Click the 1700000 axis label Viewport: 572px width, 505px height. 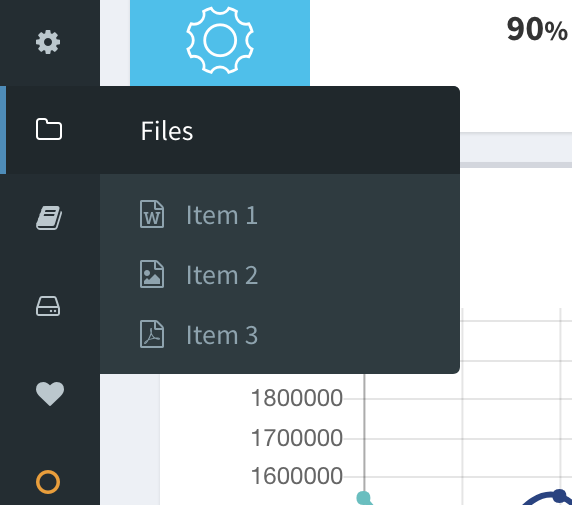[x=297, y=437]
